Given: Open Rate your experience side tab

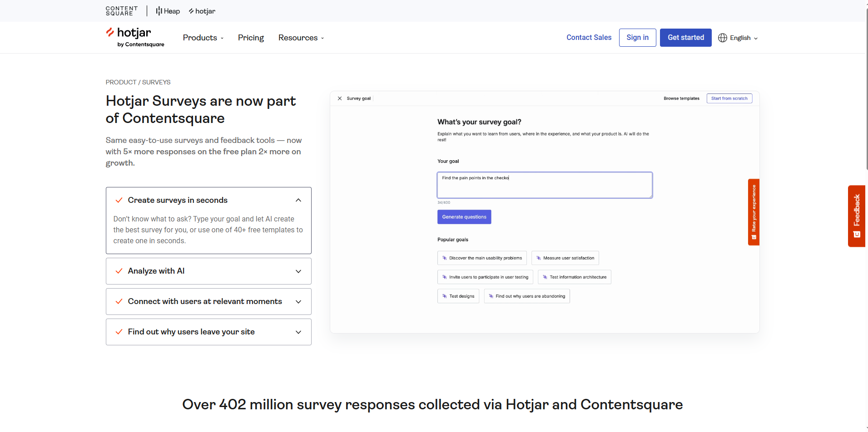Looking at the screenshot, I should pyautogui.click(x=754, y=212).
